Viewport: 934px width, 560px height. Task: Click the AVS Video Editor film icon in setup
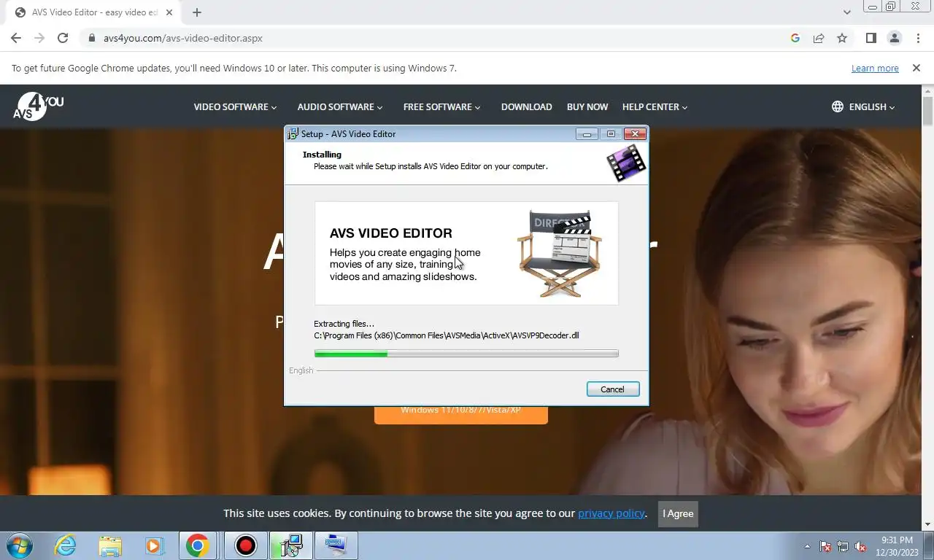tap(626, 163)
